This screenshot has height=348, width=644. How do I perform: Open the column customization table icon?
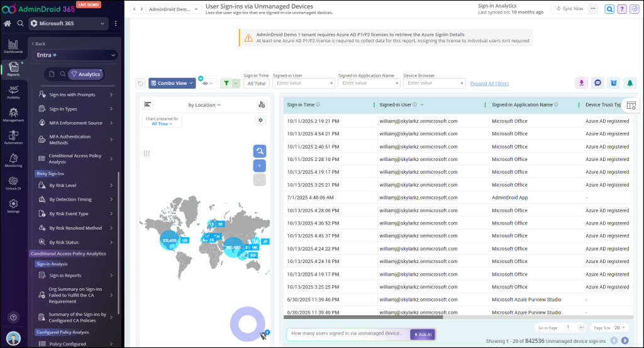tap(631, 106)
